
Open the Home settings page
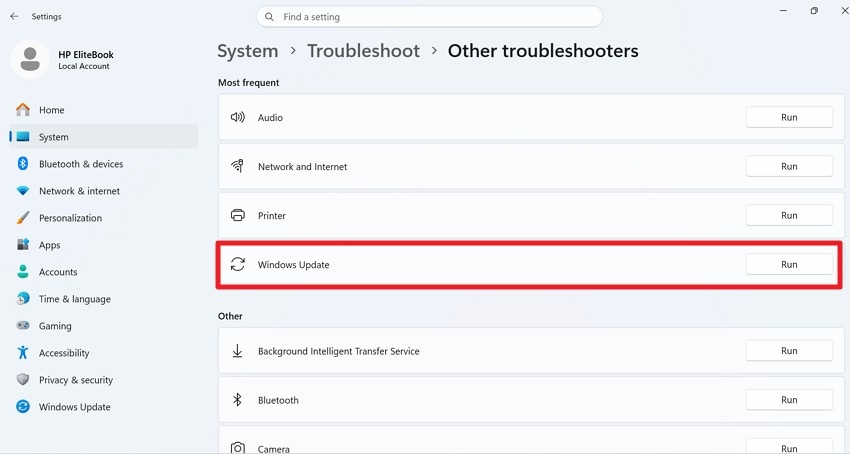104,110
